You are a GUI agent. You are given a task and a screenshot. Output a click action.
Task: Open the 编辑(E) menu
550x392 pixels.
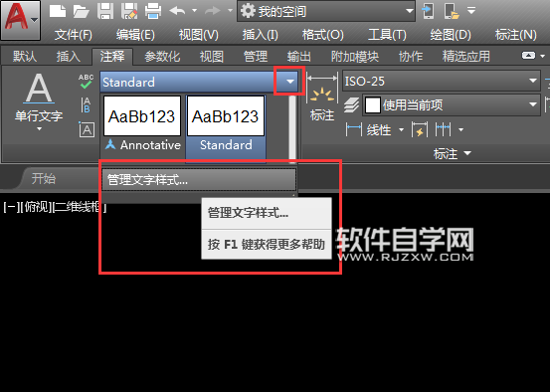135,35
